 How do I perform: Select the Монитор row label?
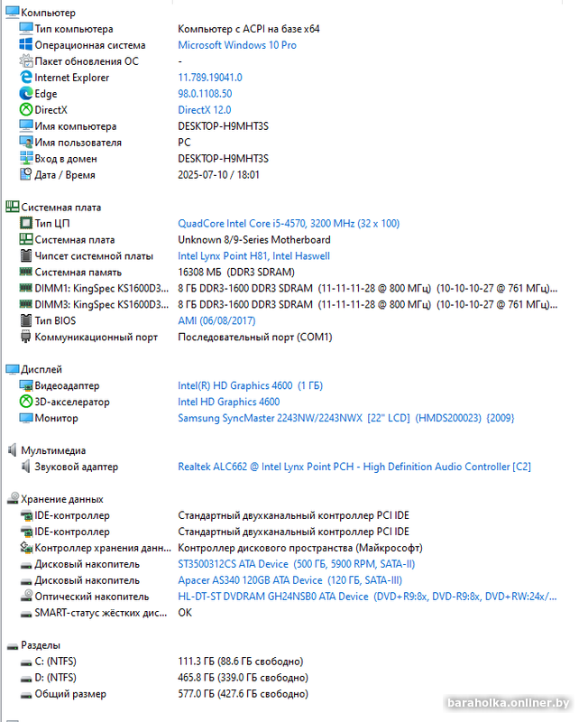tap(56, 418)
